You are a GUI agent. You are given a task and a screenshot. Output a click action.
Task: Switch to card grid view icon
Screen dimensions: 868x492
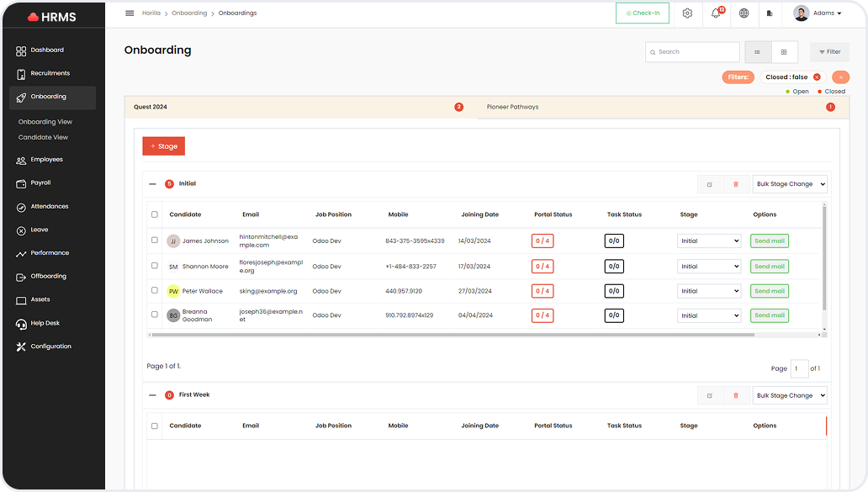click(784, 52)
